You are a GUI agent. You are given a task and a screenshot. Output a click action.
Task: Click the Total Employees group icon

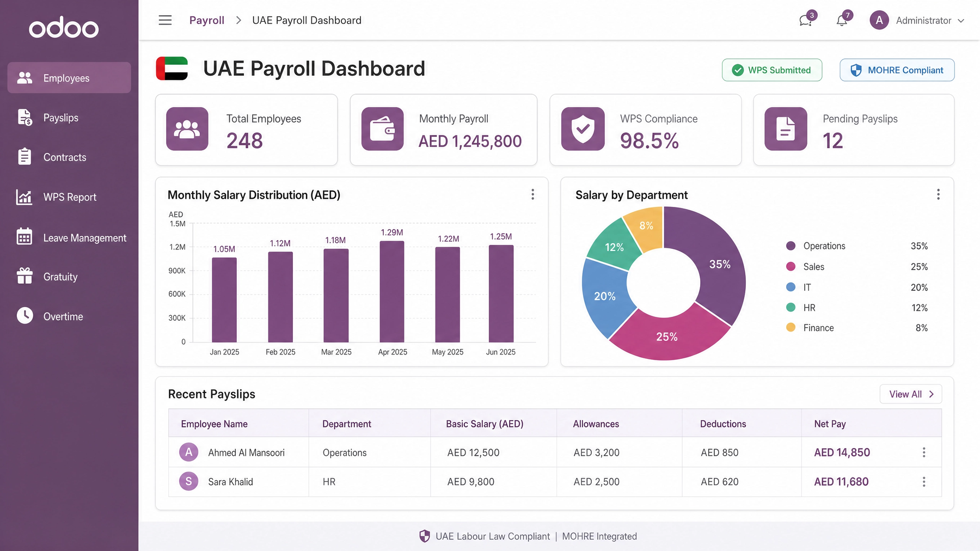pyautogui.click(x=187, y=129)
